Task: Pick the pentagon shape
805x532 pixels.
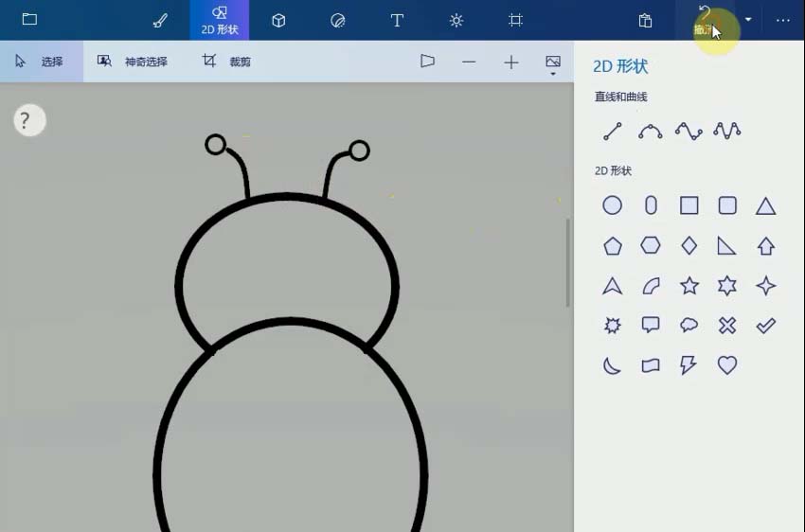Action: pos(612,246)
